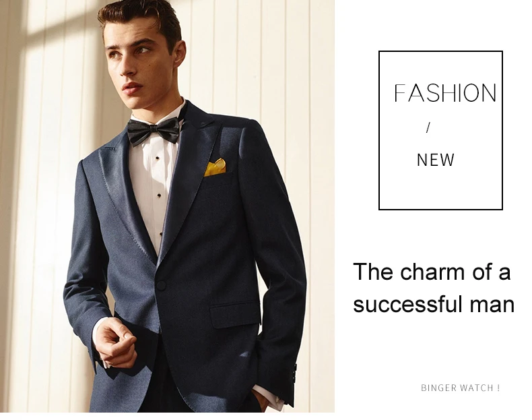Viewport: 532px width, 420px height.
Task: Click the NEW label in box
Action: [x=435, y=160]
